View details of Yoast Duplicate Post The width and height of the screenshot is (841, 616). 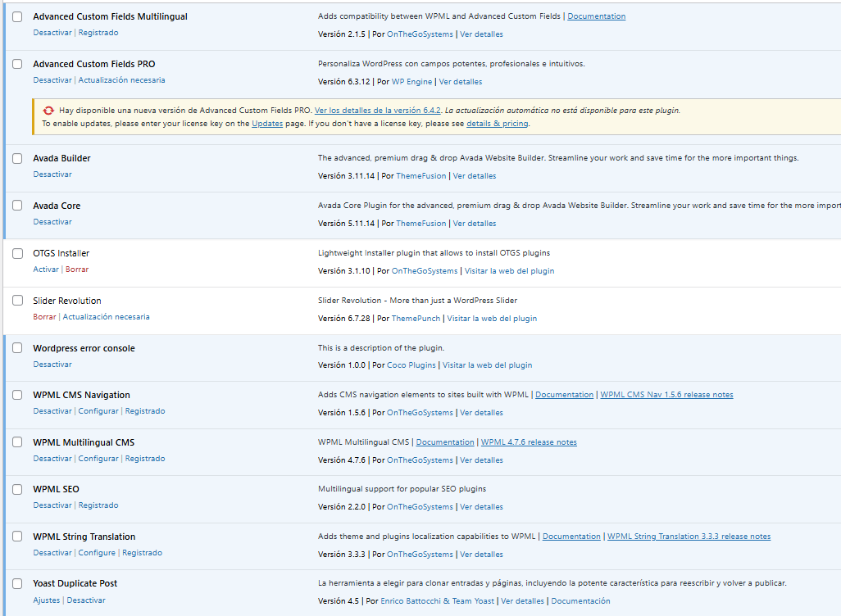coord(522,601)
